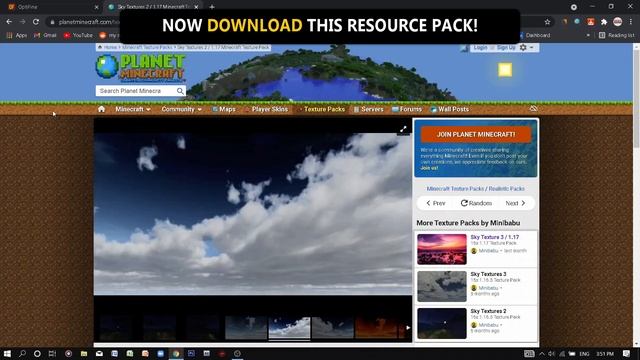
Task: Select the highlighted blue cloud gallery thumbnail
Action: click(x=289, y=327)
